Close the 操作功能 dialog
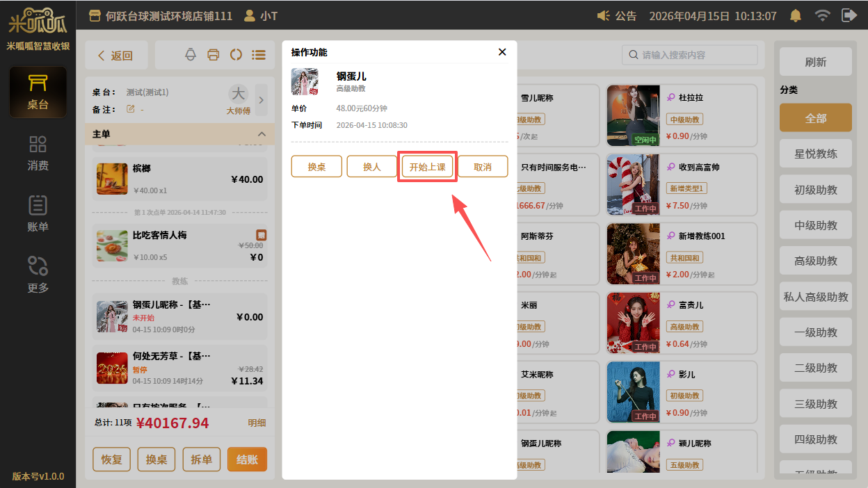 click(x=502, y=52)
